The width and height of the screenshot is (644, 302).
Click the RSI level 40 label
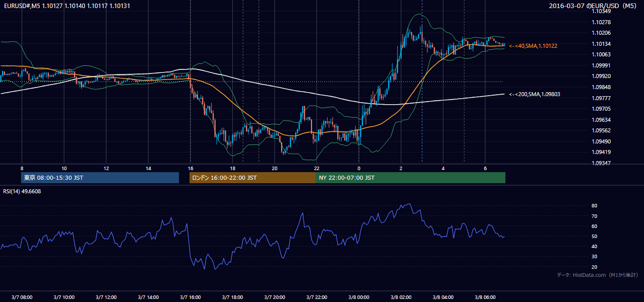[595, 246]
